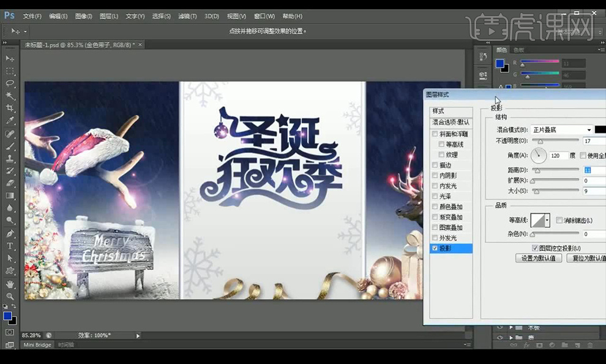Open the History panel icon
The height and width of the screenshot is (364, 606).
[483, 57]
